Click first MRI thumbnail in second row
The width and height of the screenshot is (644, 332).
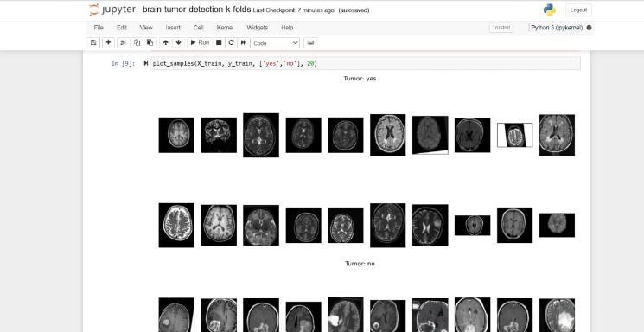(176, 225)
